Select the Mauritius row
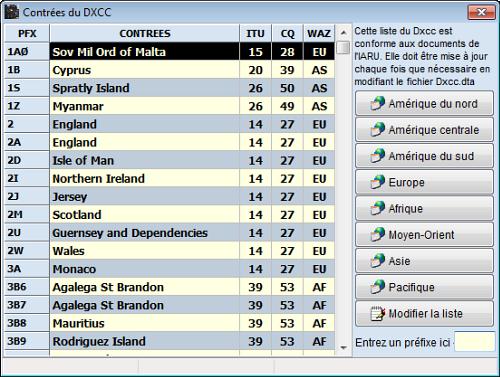The height and width of the screenshot is (377, 500). [x=170, y=323]
